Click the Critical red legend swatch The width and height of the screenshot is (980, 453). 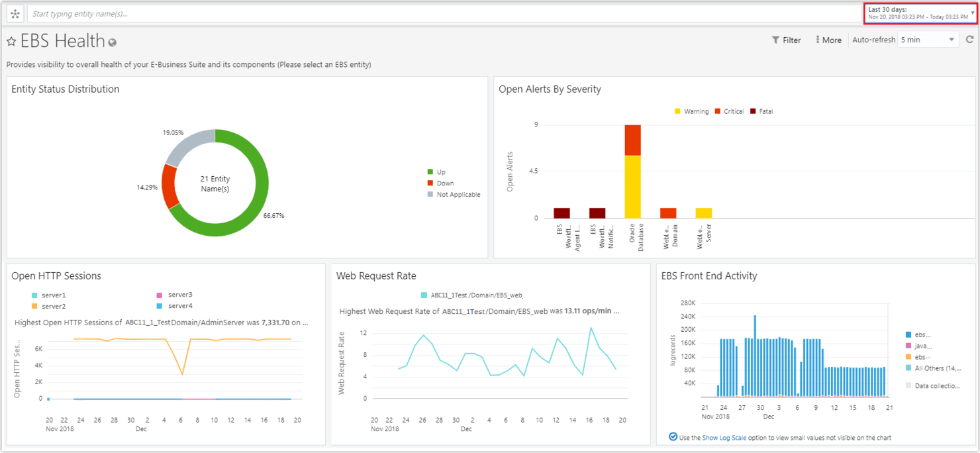pos(719,111)
